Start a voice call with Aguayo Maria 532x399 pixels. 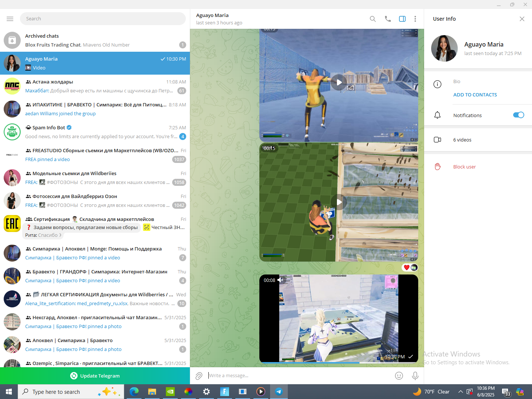point(388,19)
